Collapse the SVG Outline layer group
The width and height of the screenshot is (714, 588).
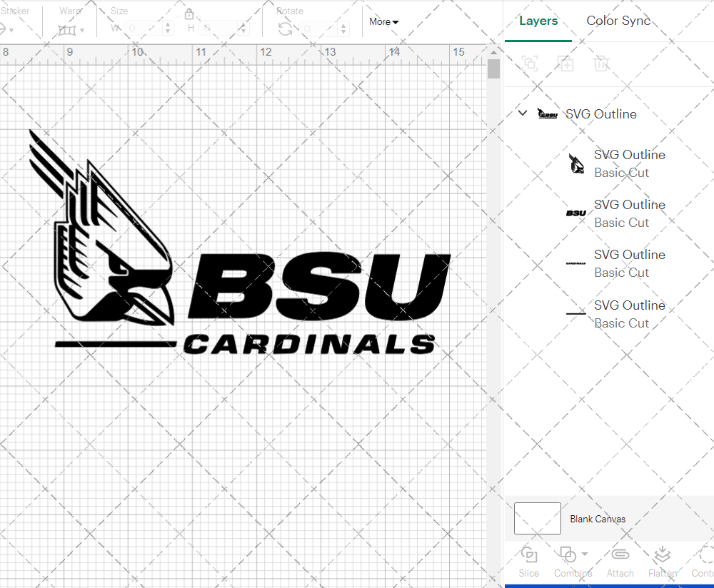522,113
